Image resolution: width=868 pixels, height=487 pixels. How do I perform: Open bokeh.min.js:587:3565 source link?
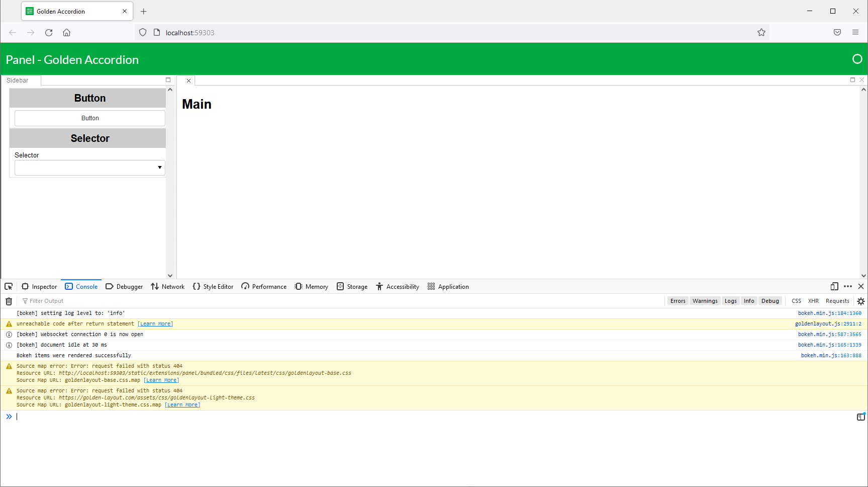830,335
